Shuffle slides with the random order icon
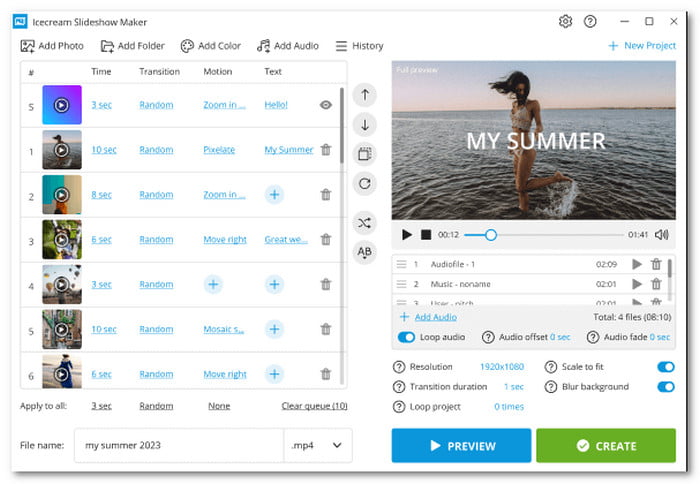The height and width of the screenshot is (484, 700). pos(365,223)
